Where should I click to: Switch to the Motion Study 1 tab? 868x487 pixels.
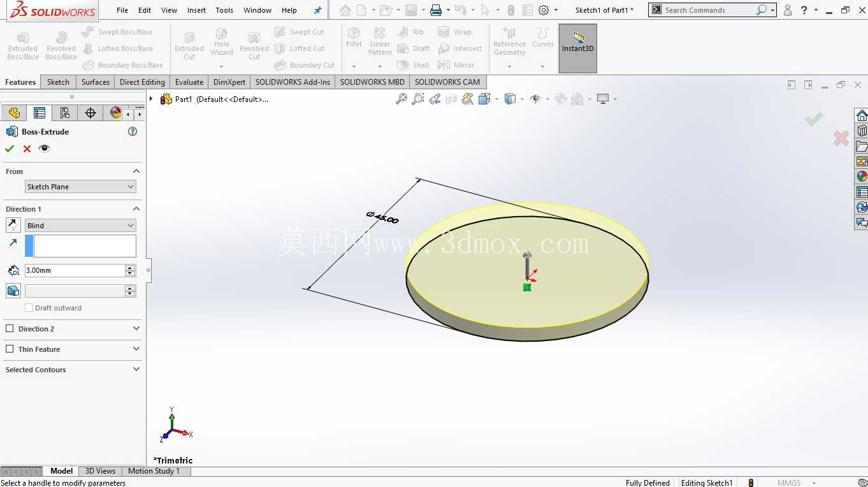click(154, 471)
